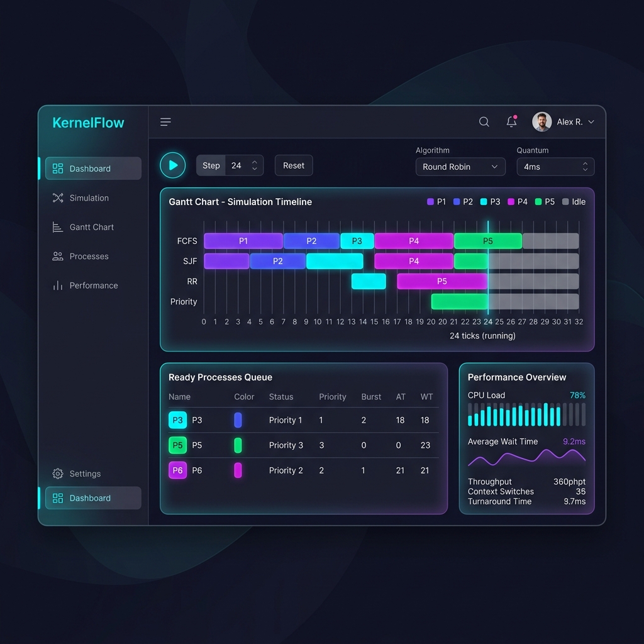The height and width of the screenshot is (644, 644).
Task: Open notifications bell icon
Action: coord(511,121)
